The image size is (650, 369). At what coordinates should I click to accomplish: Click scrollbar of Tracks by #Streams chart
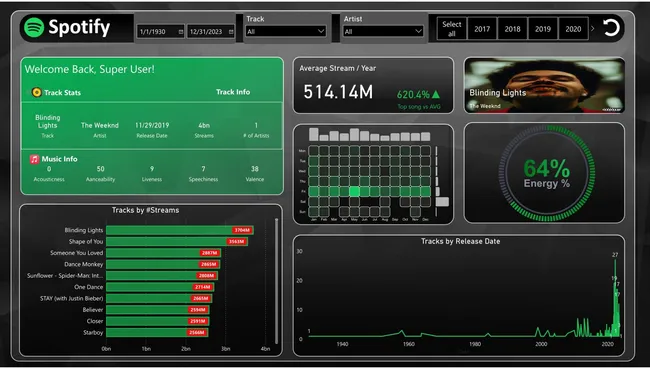click(x=276, y=282)
